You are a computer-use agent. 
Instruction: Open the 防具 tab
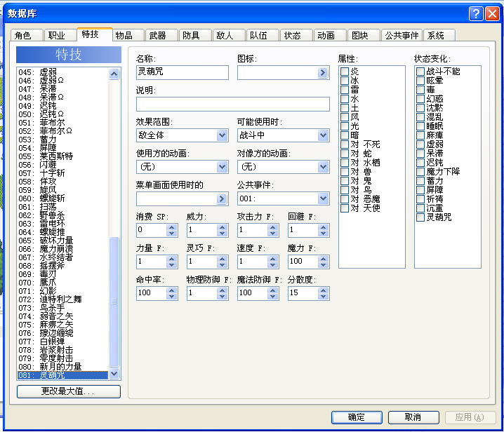(195, 35)
